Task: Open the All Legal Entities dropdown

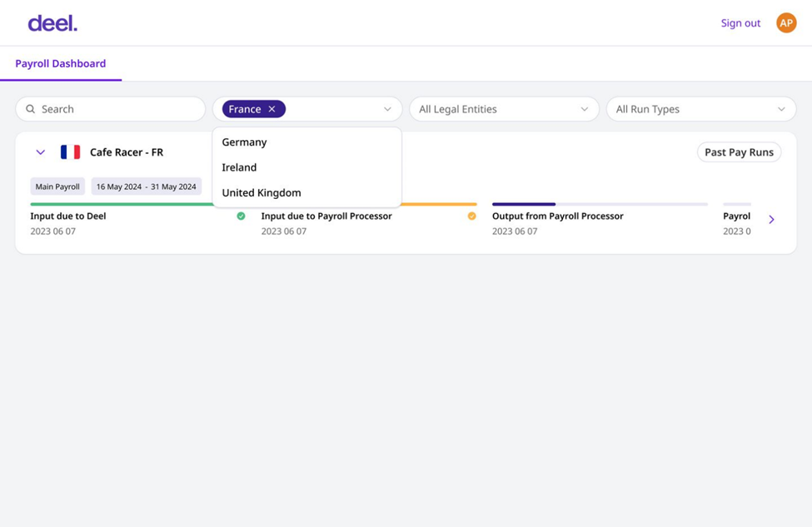Action: pyautogui.click(x=504, y=109)
